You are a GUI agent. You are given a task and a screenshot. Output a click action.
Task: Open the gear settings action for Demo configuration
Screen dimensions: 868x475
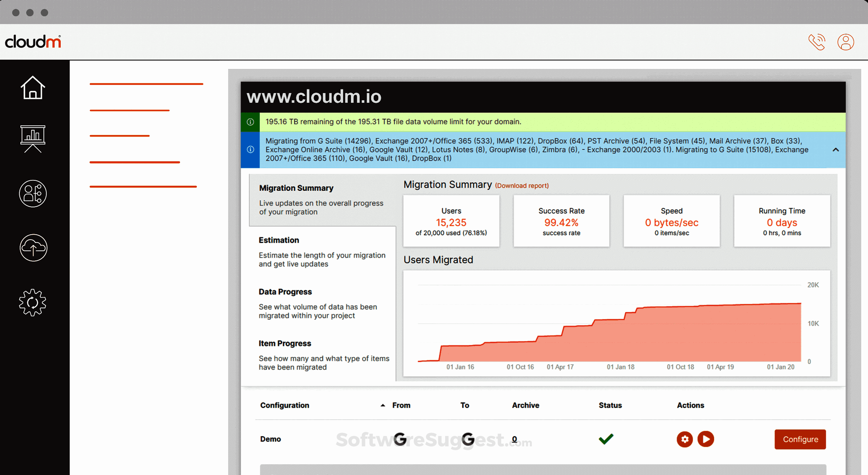[685, 439]
